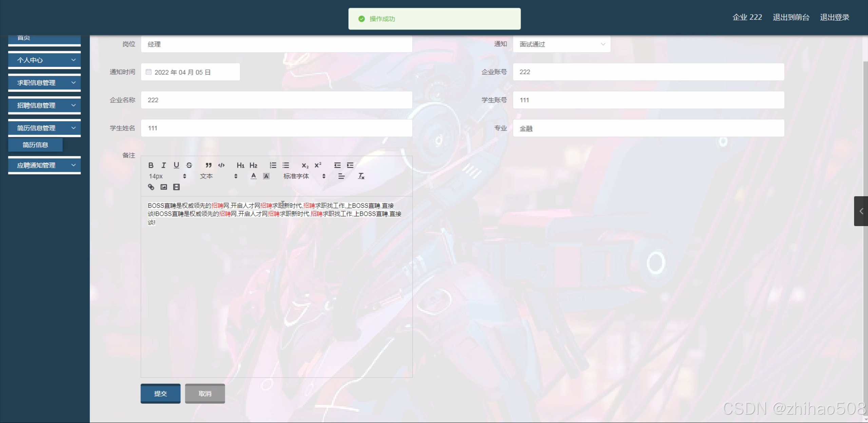Toggle bold formatting in the editor

[x=151, y=165]
